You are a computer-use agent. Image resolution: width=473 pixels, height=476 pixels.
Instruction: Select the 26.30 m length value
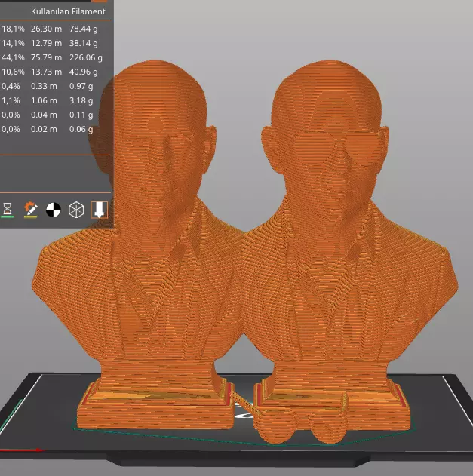coord(46,29)
